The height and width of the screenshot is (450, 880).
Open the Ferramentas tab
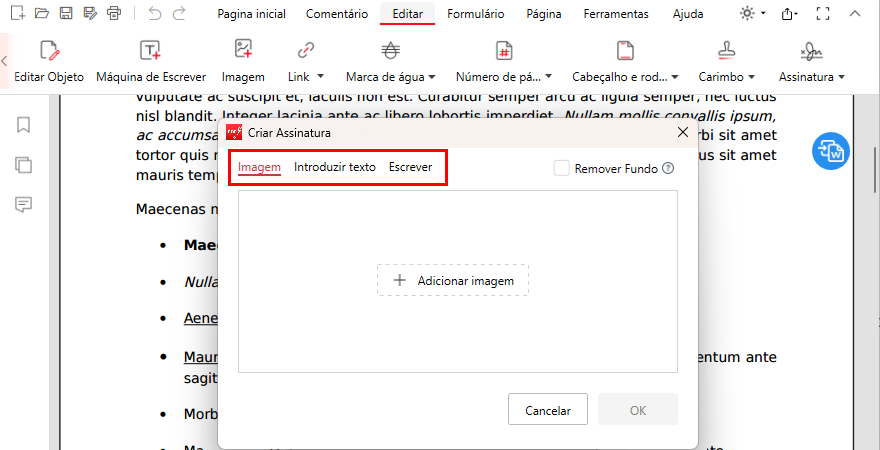click(616, 14)
